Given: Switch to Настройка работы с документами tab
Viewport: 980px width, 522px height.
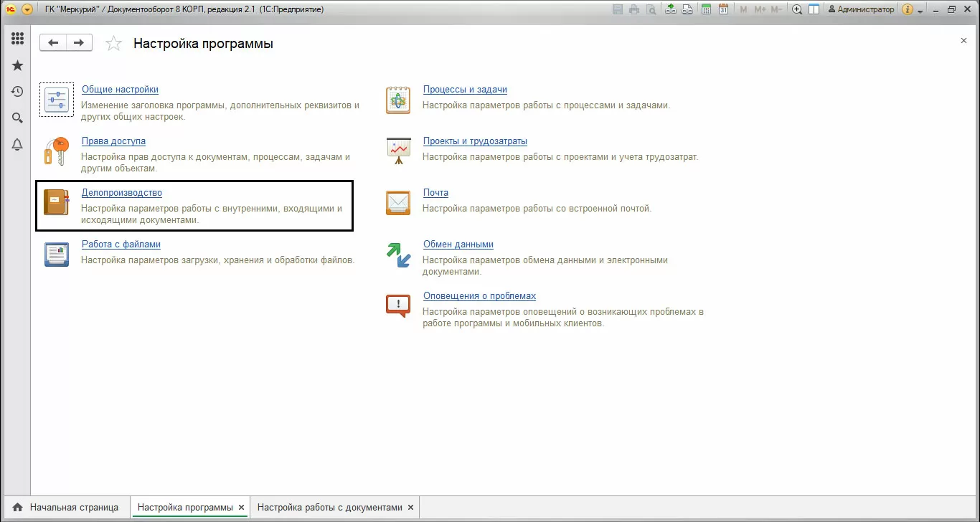Looking at the screenshot, I should click(x=330, y=507).
